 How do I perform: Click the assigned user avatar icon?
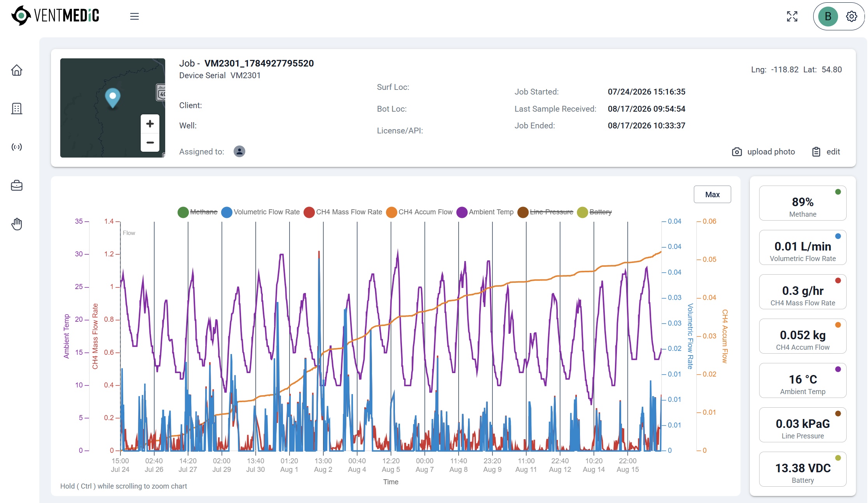point(239,151)
